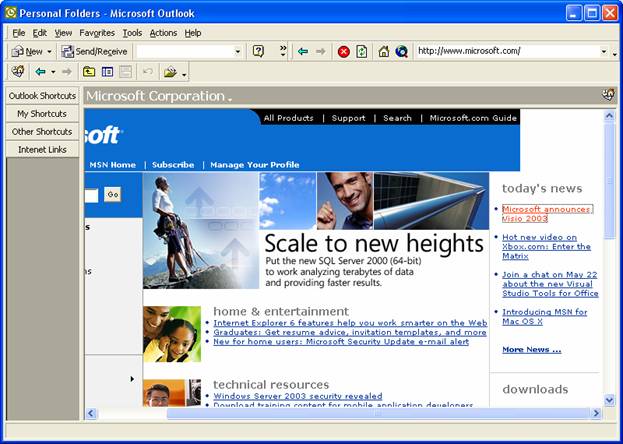Open the Favorites menu
623x444 pixels.
(97, 33)
